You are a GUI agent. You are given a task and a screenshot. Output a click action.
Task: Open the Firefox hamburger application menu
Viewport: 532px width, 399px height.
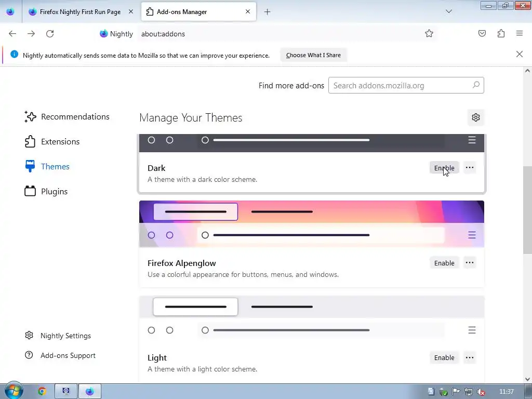click(x=520, y=33)
